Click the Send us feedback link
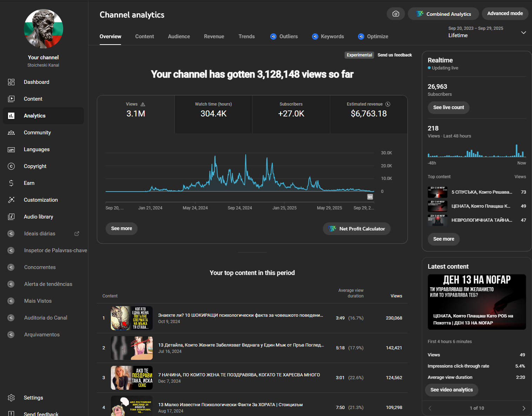Image resolution: width=532 pixels, height=416 pixels. click(395, 55)
